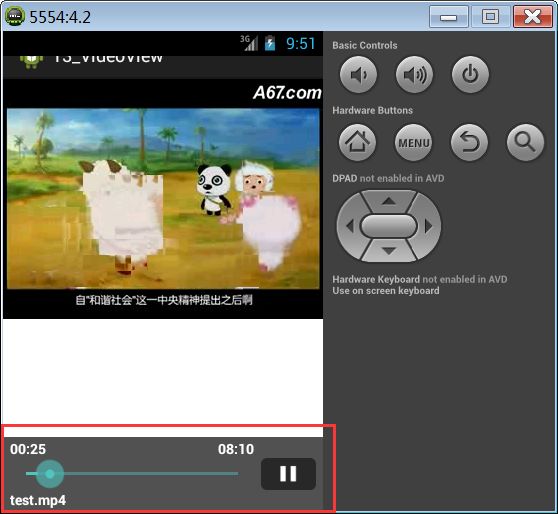This screenshot has width=558, height=514.
Task: Click the DPAD left arrow
Action: [349, 226]
